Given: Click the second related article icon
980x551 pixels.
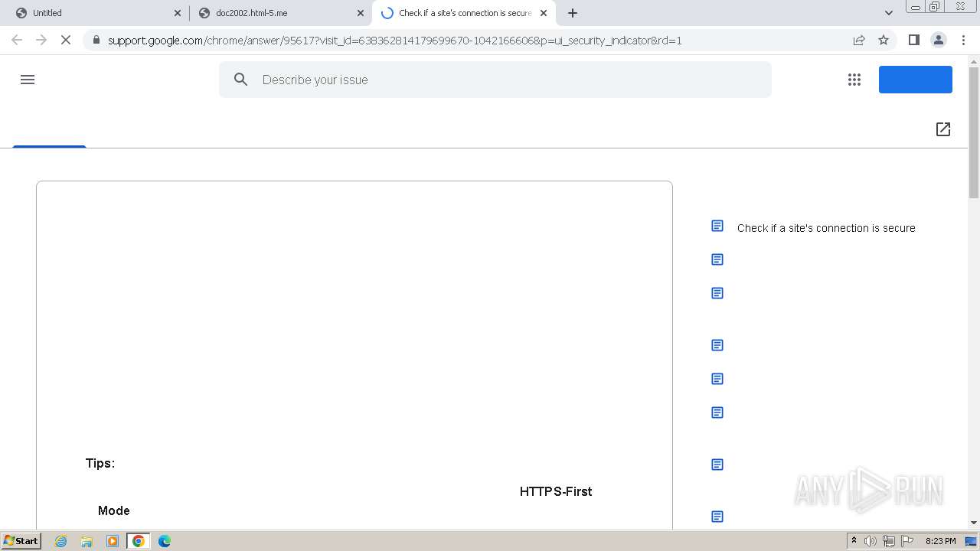Looking at the screenshot, I should (x=717, y=259).
